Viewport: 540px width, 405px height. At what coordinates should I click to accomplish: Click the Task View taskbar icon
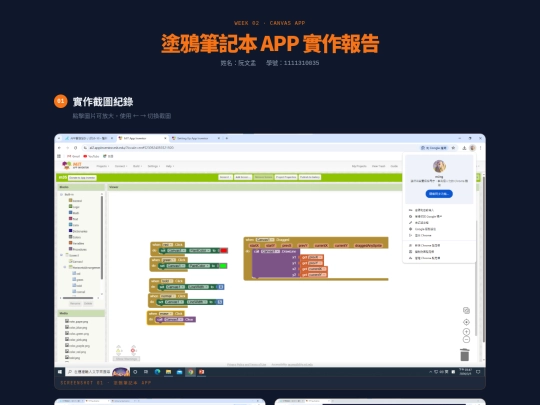146,372
